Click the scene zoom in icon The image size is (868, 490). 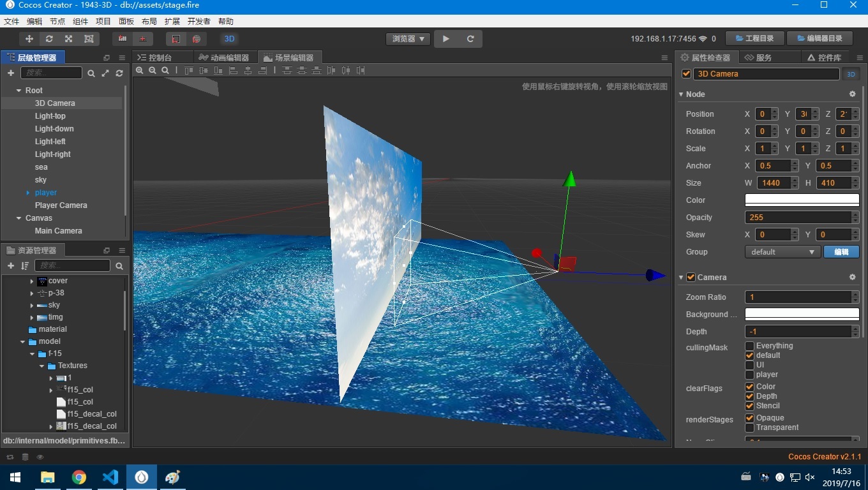[x=140, y=71]
